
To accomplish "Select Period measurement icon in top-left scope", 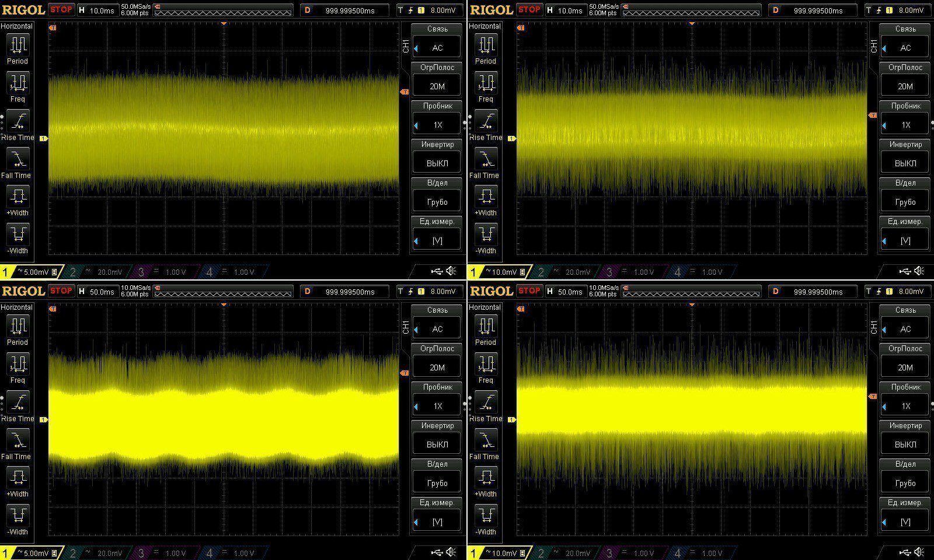I will click(x=18, y=44).
